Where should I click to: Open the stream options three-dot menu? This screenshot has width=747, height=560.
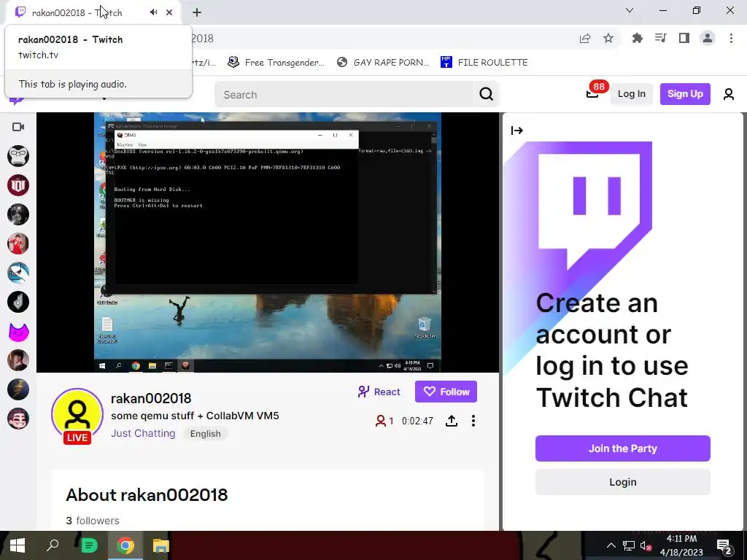pyautogui.click(x=473, y=421)
